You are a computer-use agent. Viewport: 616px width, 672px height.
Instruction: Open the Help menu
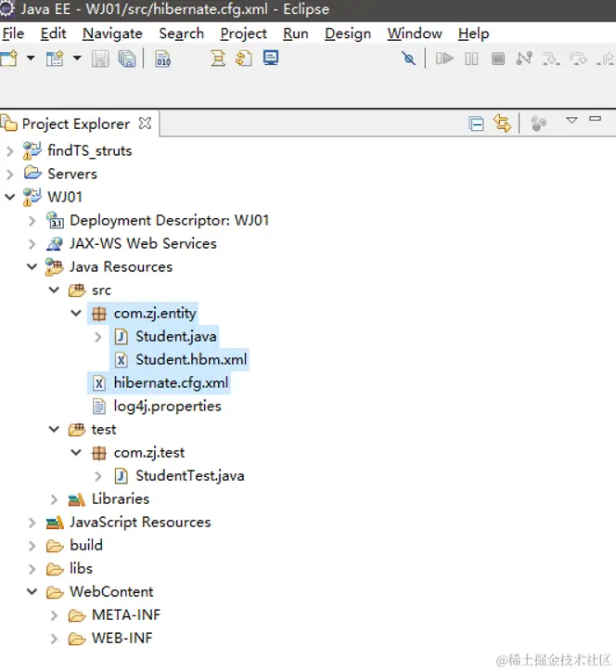tap(473, 33)
